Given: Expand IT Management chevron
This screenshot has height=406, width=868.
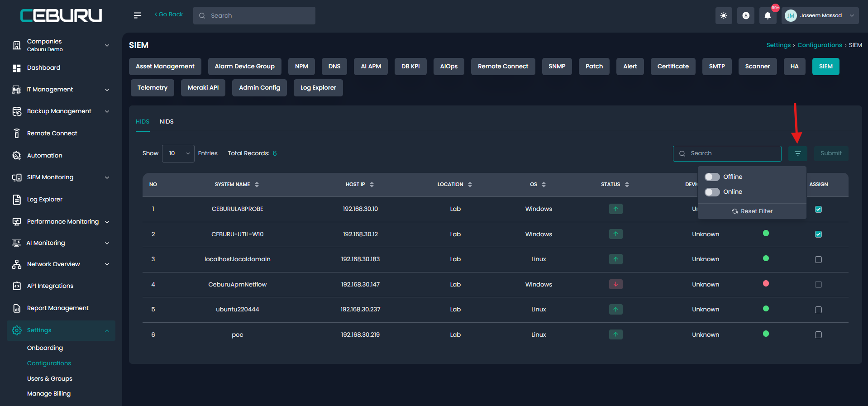Looking at the screenshot, I should pos(107,90).
